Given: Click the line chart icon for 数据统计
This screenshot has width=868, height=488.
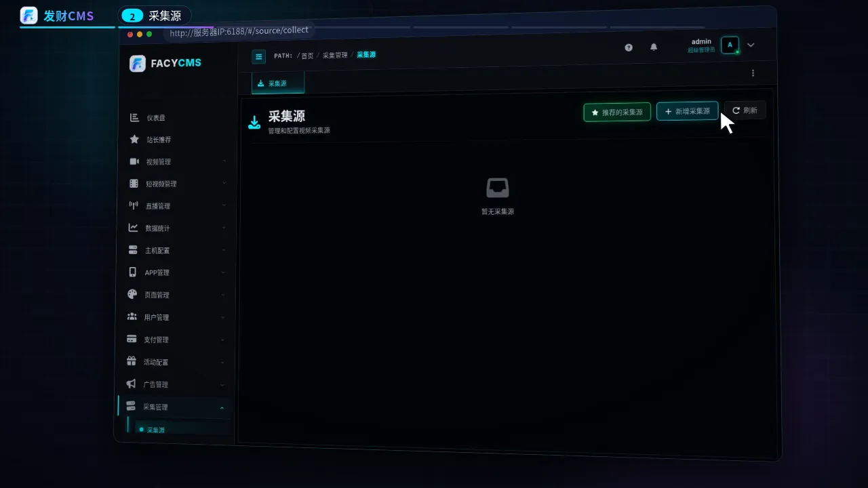Looking at the screenshot, I should (133, 228).
